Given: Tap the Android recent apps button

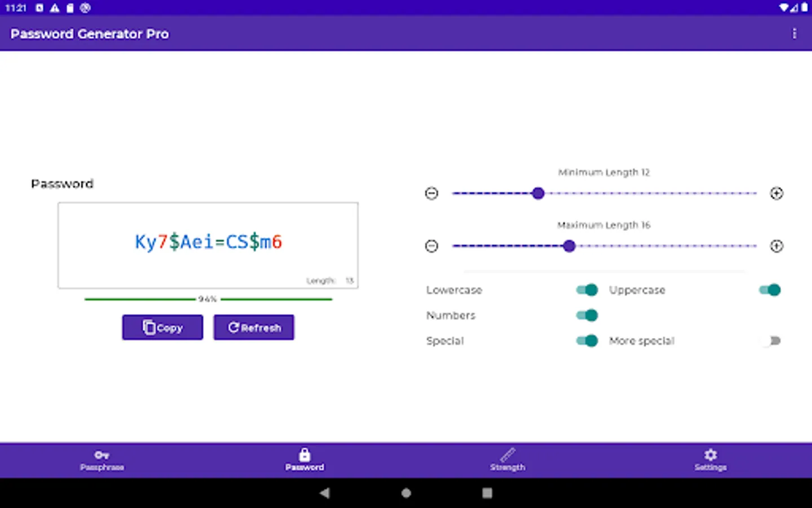Looking at the screenshot, I should 487,493.
